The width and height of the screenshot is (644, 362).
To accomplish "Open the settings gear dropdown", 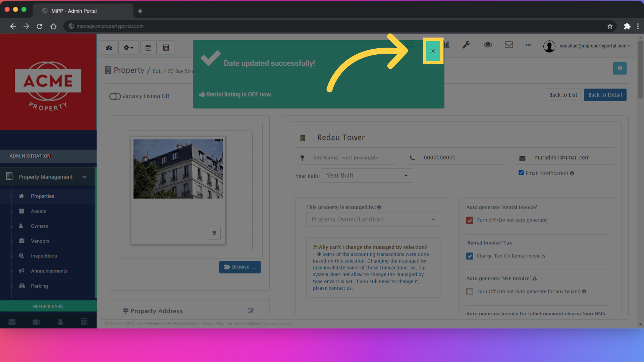I will [128, 48].
